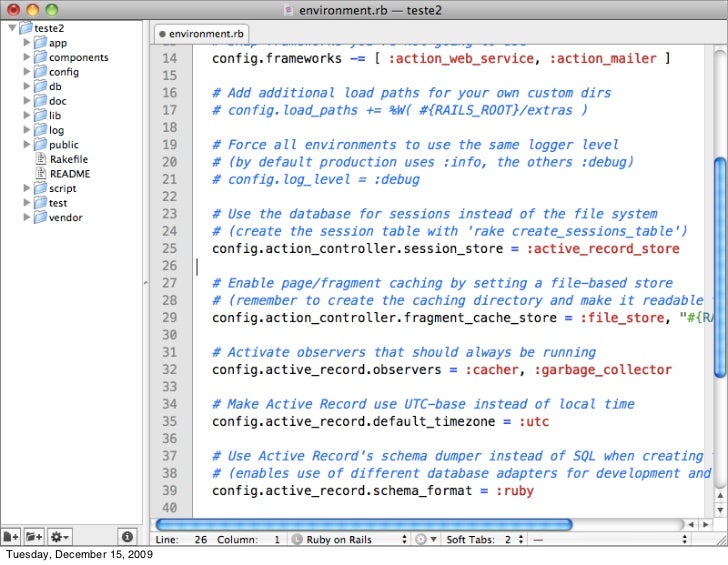Open the Ruby on Rails language selector
Viewport: 728px width, 565px height.
(350, 539)
